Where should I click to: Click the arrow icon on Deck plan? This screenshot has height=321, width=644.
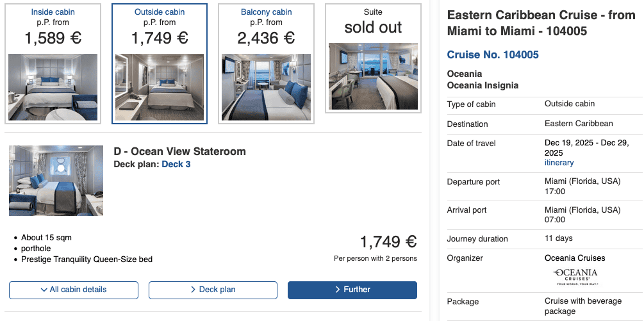coord(193,290)
